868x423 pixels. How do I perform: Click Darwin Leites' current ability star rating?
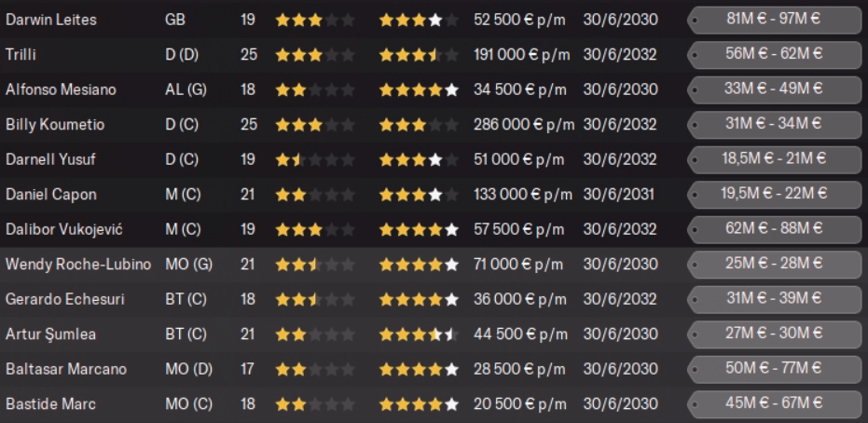point(315,20)
